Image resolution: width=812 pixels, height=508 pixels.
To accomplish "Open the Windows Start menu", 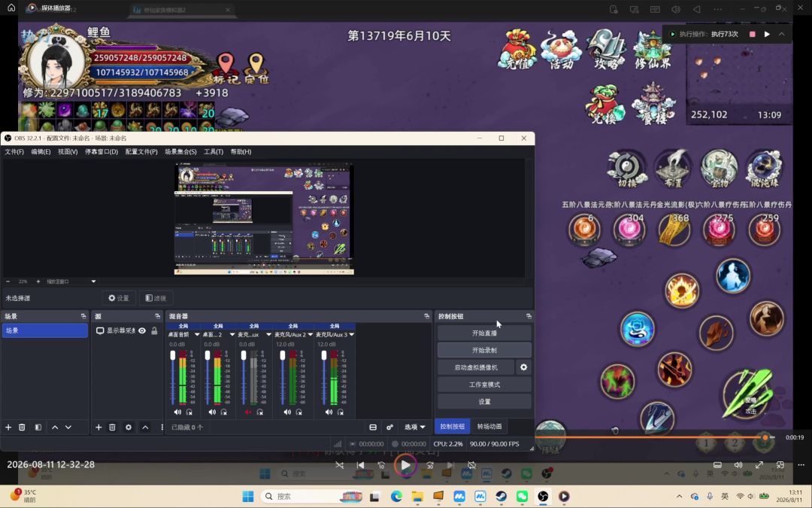I will (x=248, y=496).
